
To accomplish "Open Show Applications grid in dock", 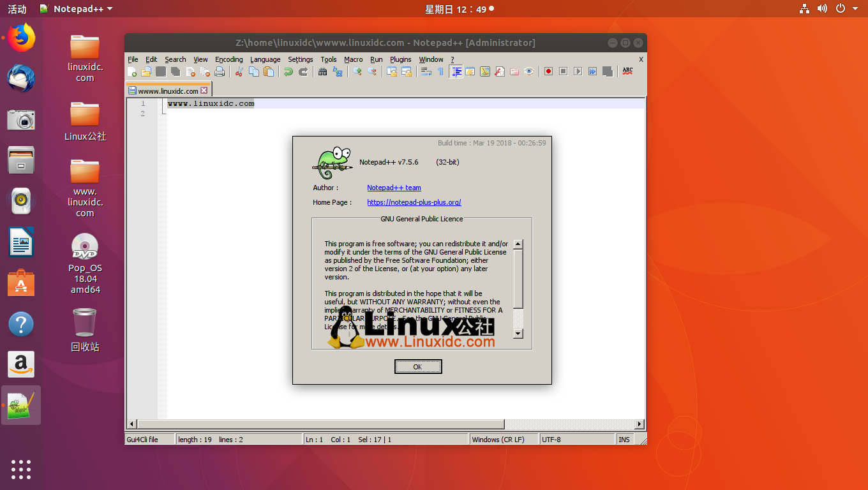I will pyautogui.click(x=21, y=469).
